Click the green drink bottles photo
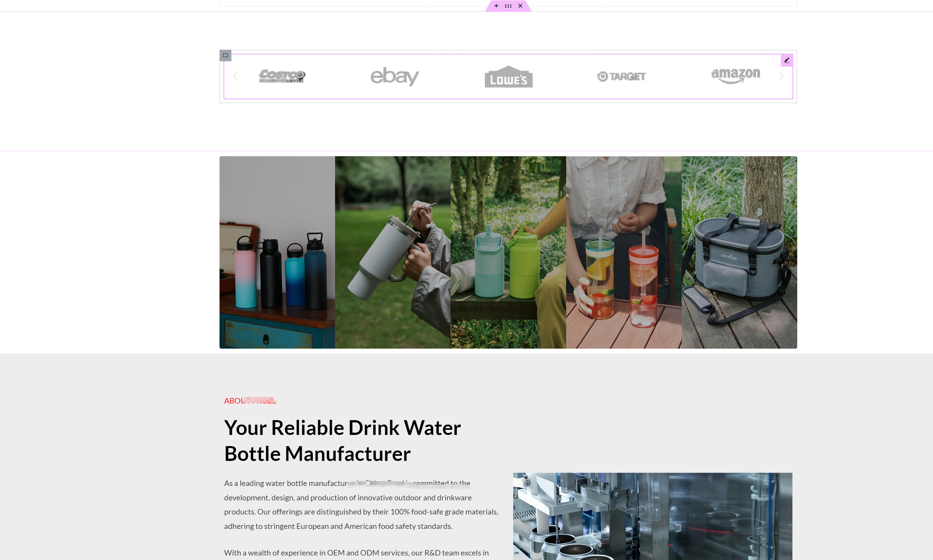933x560 pixels. (508, 252)
